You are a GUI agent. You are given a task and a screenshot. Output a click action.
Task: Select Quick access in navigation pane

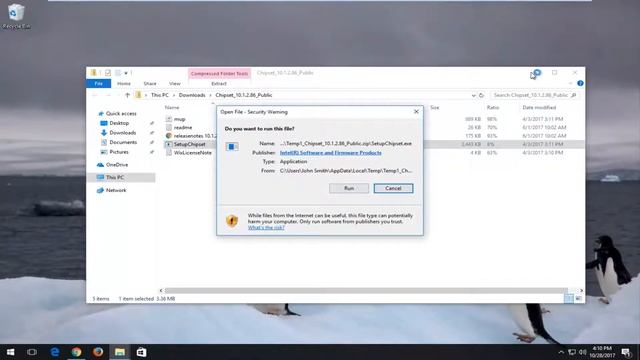tap(121, 113)
